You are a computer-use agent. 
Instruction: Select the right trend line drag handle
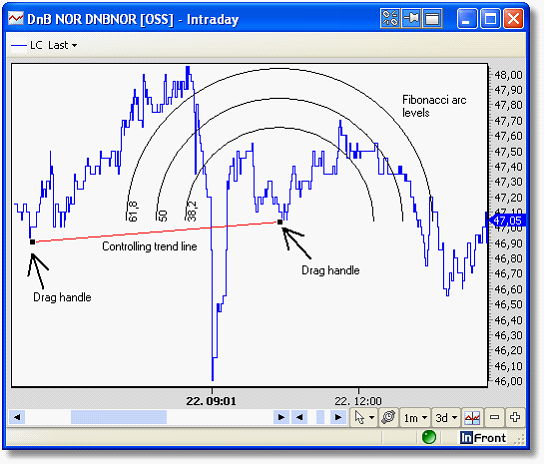pos(280,222)
